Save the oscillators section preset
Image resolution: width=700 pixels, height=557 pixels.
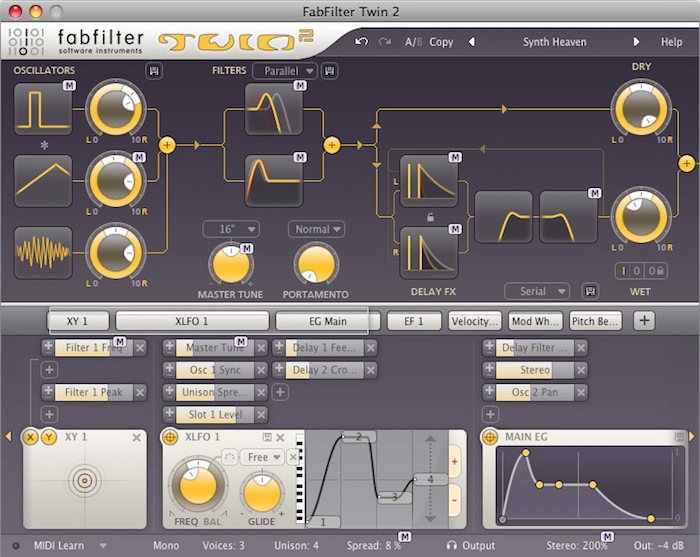[x=154, y=71]
